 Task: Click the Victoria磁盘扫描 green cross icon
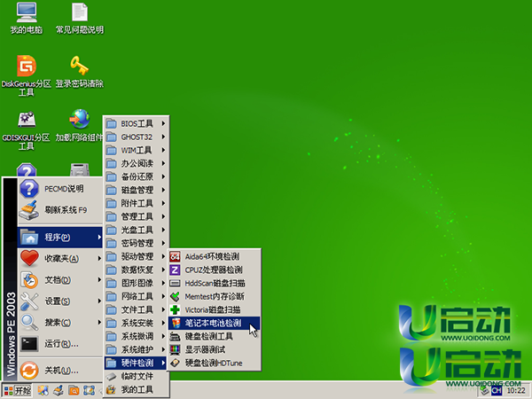click(x=175, y=309)
